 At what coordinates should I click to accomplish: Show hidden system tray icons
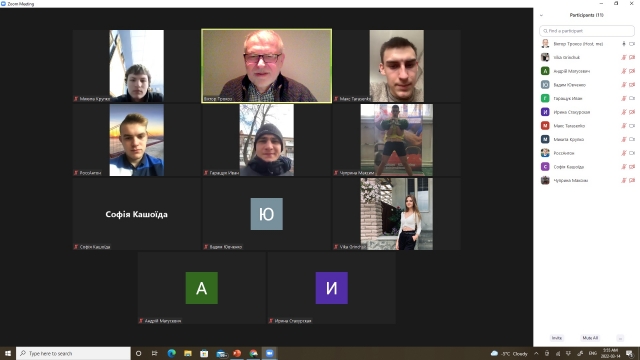tap(536, 353)
